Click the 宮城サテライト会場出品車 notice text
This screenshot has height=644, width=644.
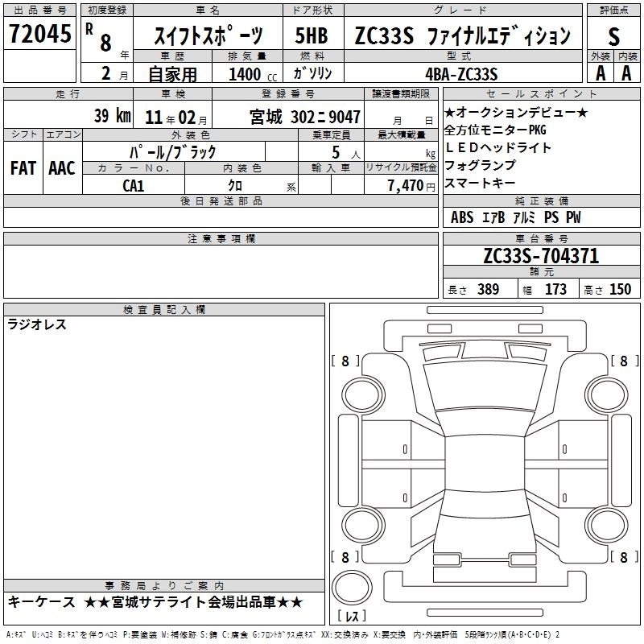point(193,602)
